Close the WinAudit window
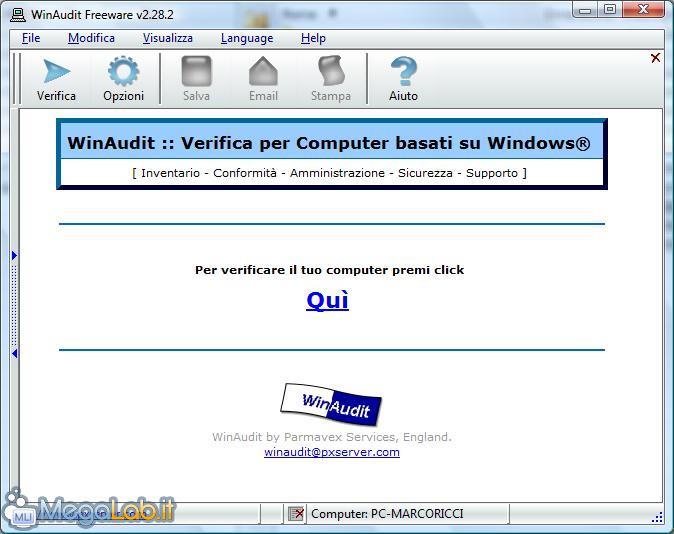This screenshot has width=674, height=534. click(x=643, y=10)
